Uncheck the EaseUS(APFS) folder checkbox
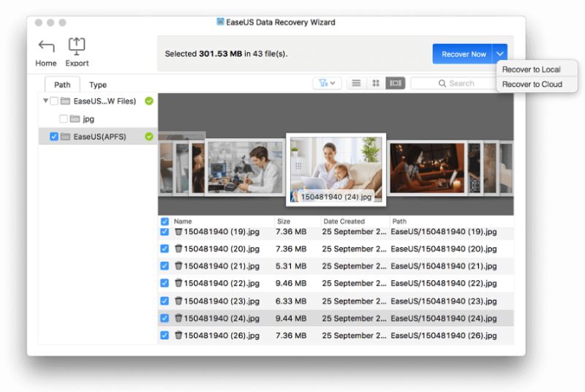This screenshot has width=585, height=392. point(53,137)
